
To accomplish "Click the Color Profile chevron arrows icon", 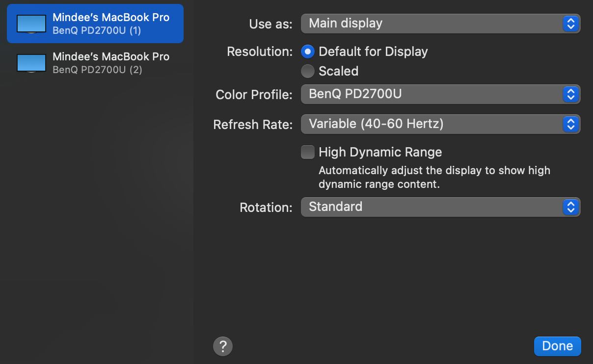I will click(x=570, y=94).
